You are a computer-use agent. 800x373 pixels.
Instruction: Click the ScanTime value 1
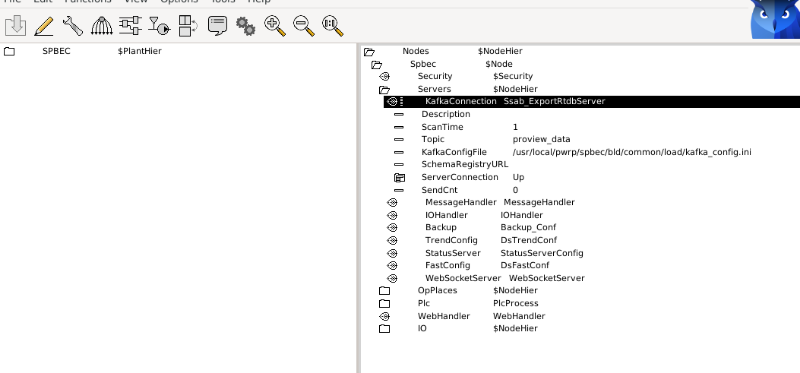515,127
